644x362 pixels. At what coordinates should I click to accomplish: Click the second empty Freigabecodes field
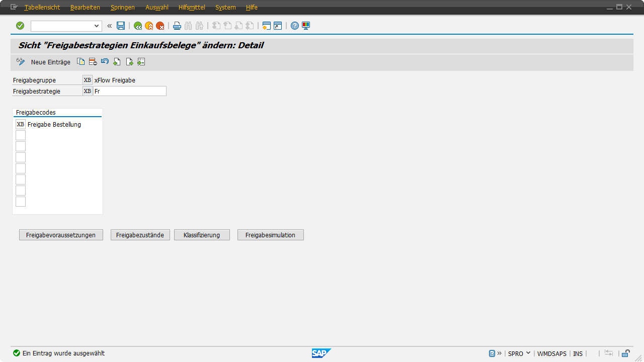tap(21, 146)
